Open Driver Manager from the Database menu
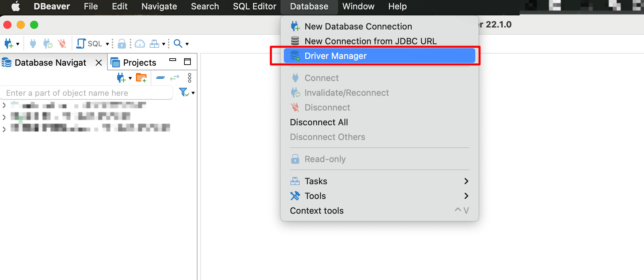644x280 pixels. [379, 56]
